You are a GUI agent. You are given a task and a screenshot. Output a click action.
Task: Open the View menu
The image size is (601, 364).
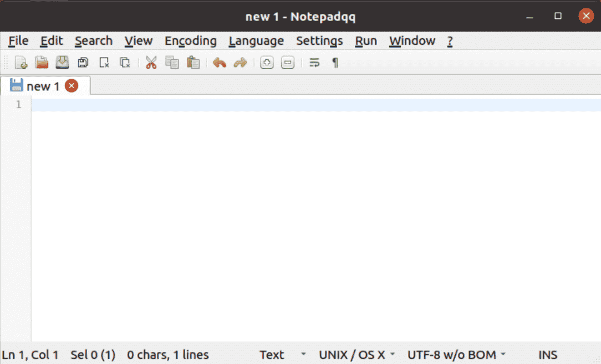tap(139, 40)
